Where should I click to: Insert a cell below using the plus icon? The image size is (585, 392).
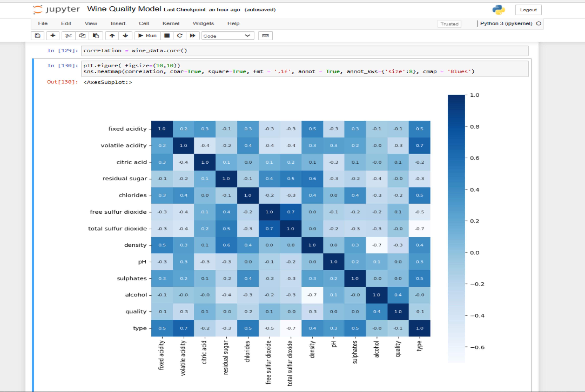pyautogui.click(x=53, y=36)
